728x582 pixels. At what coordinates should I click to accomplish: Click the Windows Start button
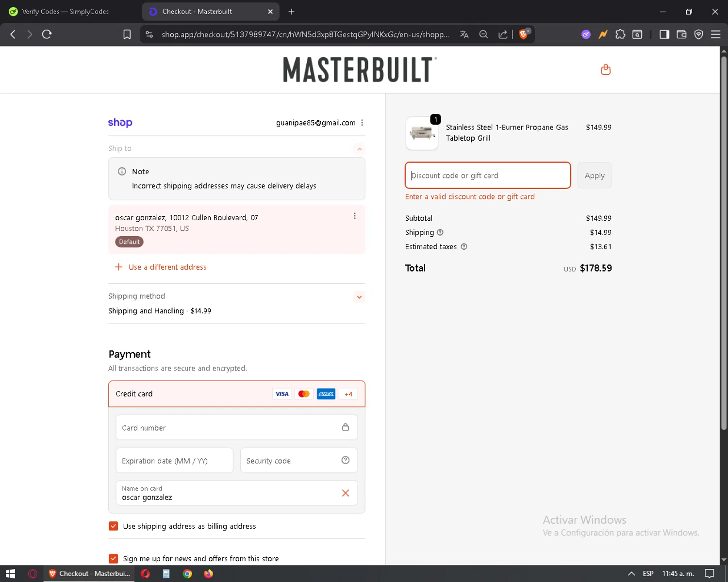pos(11,574)
